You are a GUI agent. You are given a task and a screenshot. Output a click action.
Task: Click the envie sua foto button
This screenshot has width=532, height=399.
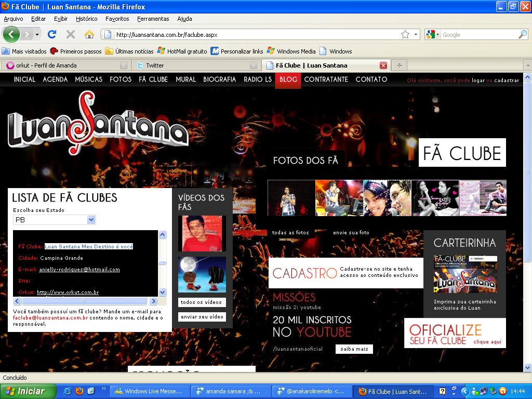[x=351, y=233]
